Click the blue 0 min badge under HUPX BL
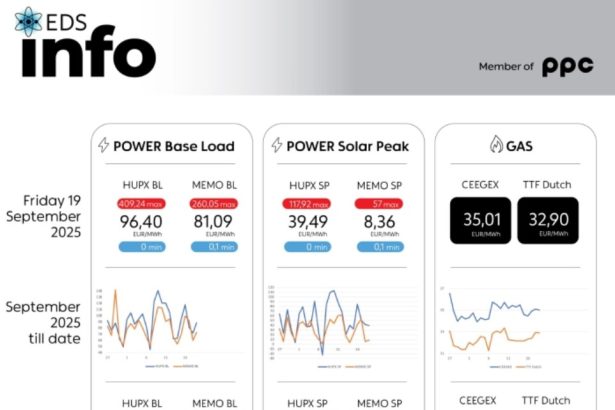615x410 pixels. 141,247
